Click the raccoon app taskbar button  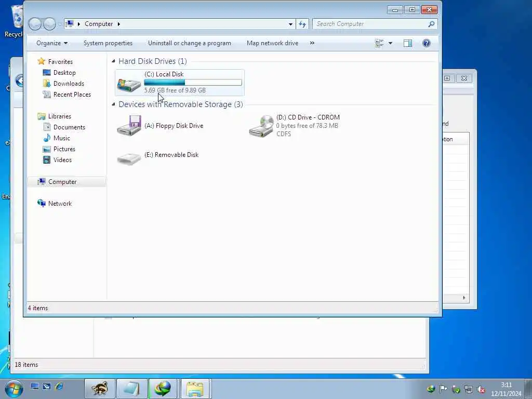pos(100,389)
